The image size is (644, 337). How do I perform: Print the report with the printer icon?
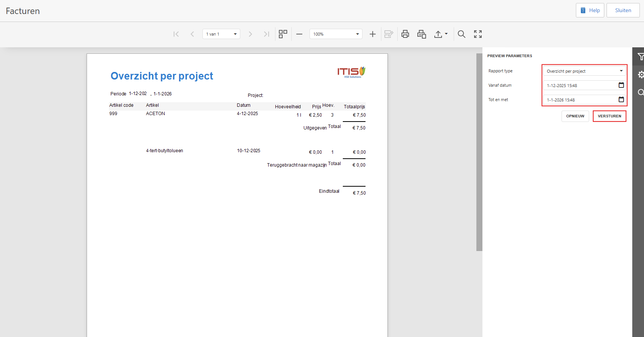pyautogui.click(x=405, y=34)
